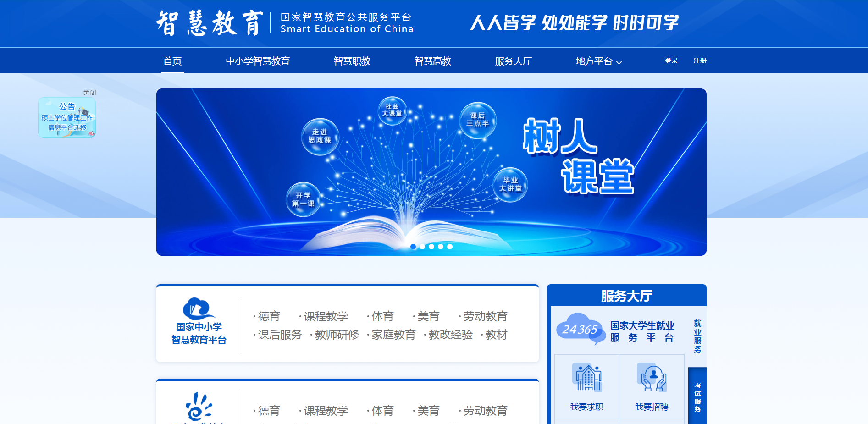The width and height of the screenshot is (868, 424).
Task: Open the 国家中小学智慧教育平台 cloud logo
Action: coord(199,308)
